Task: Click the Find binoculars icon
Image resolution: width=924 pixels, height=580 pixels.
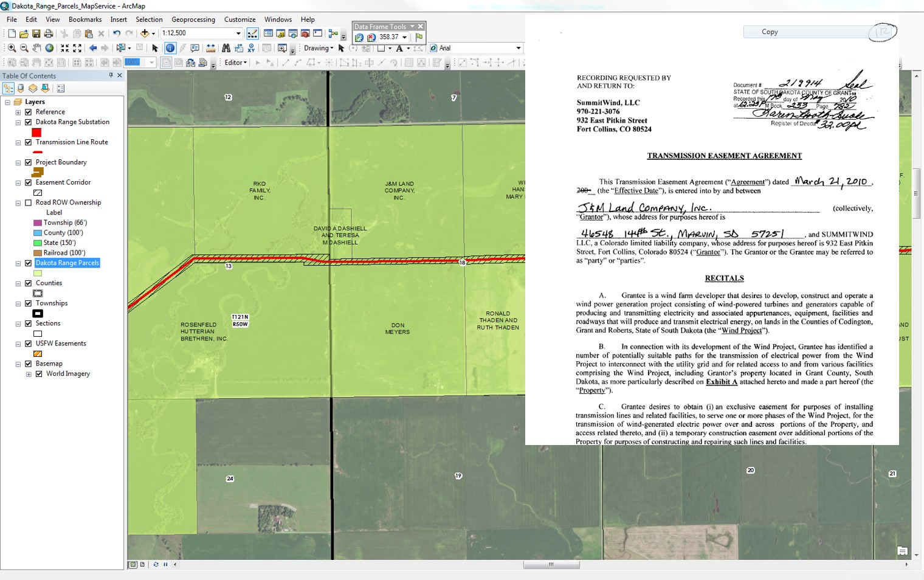Action: 226,48
